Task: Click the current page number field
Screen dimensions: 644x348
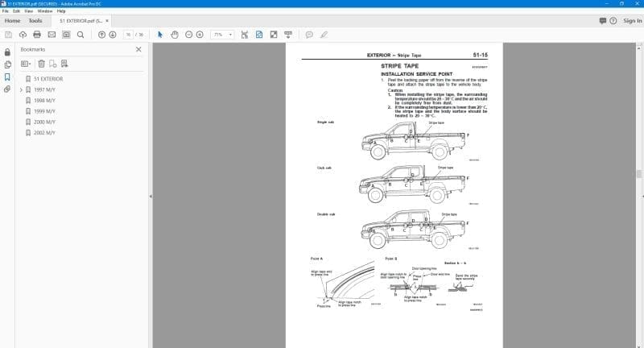Action: coord(128,35)
